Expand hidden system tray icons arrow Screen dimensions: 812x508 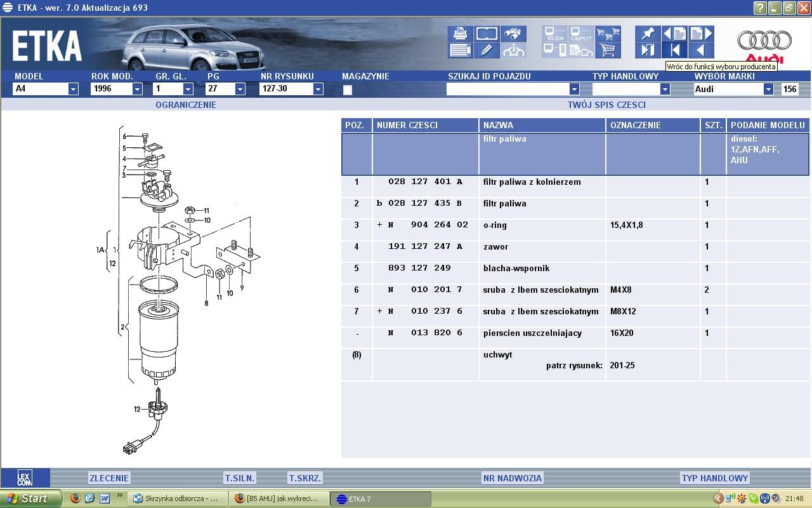coord(718,498)
